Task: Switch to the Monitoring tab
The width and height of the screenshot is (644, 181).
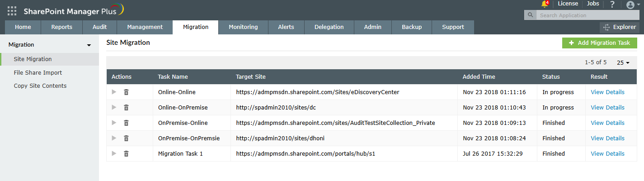Action: pos(243,27)
